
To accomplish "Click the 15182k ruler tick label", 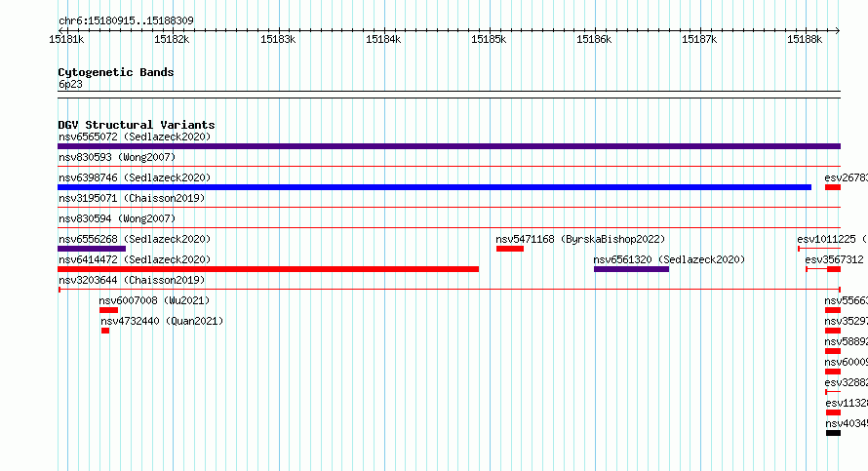I will (x=172, y=39).
